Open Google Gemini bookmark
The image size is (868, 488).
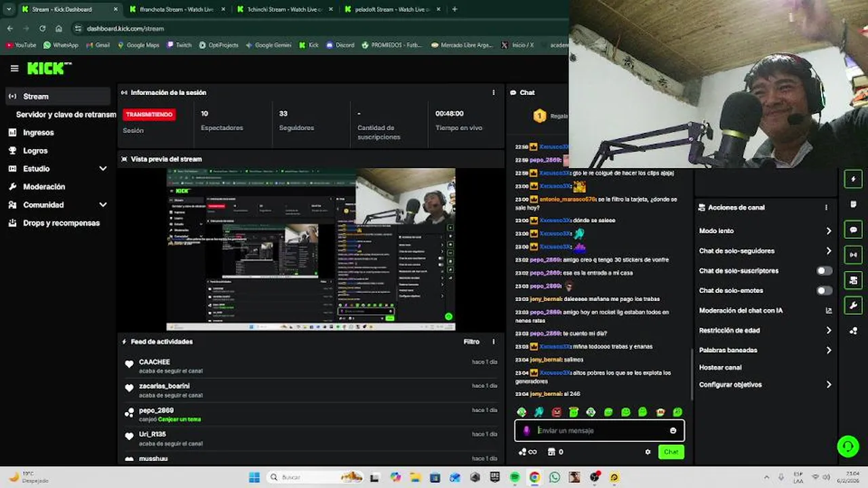click(268, 45)
